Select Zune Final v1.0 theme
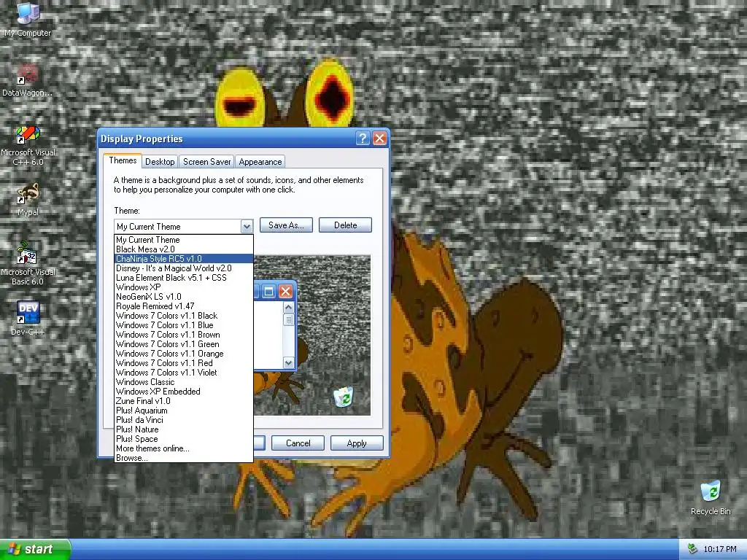The width and height of the screenshot is (747, 560). 183,402
